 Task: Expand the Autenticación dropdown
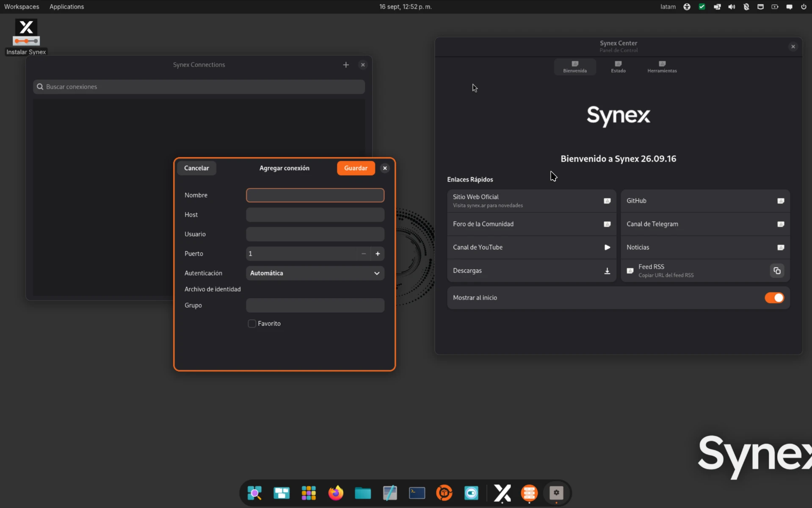[x=315, y=273]
